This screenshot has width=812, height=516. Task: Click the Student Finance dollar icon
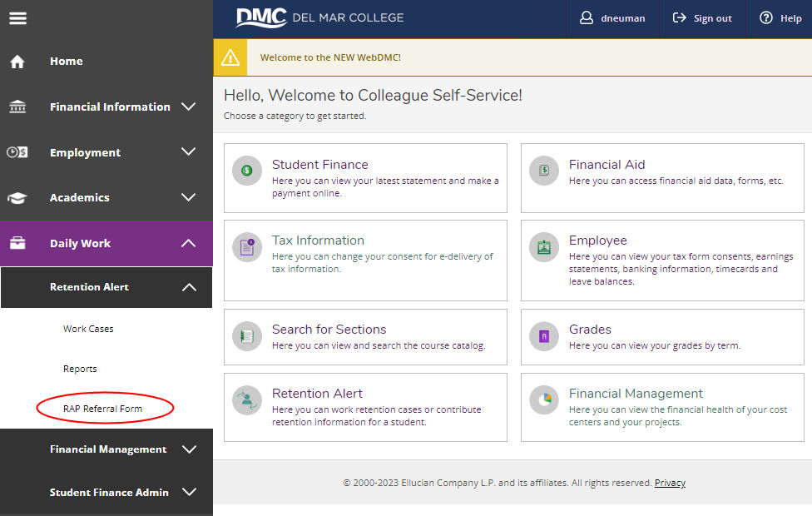click(x=247, y=171)
